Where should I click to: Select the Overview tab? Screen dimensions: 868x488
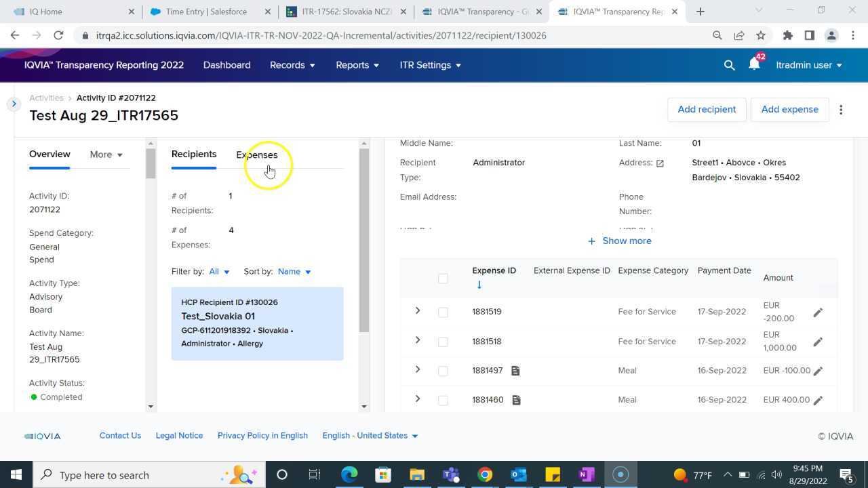tap(50, 155)
